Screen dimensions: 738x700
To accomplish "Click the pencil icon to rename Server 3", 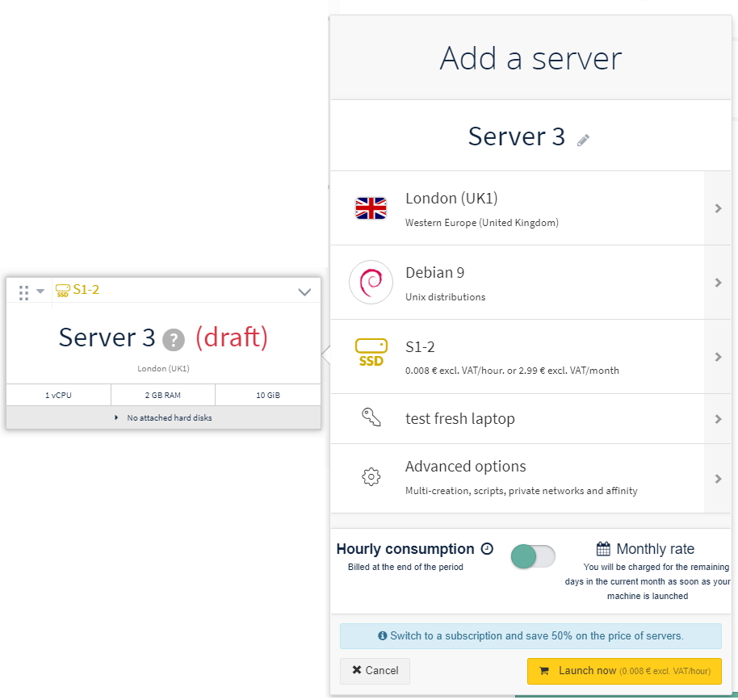I will pos(583,140).
